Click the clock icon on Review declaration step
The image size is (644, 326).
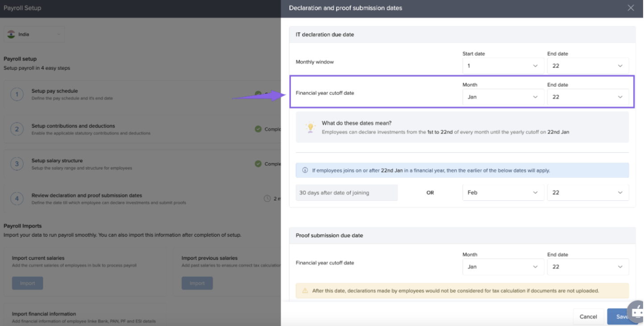(x=267, y=198)
